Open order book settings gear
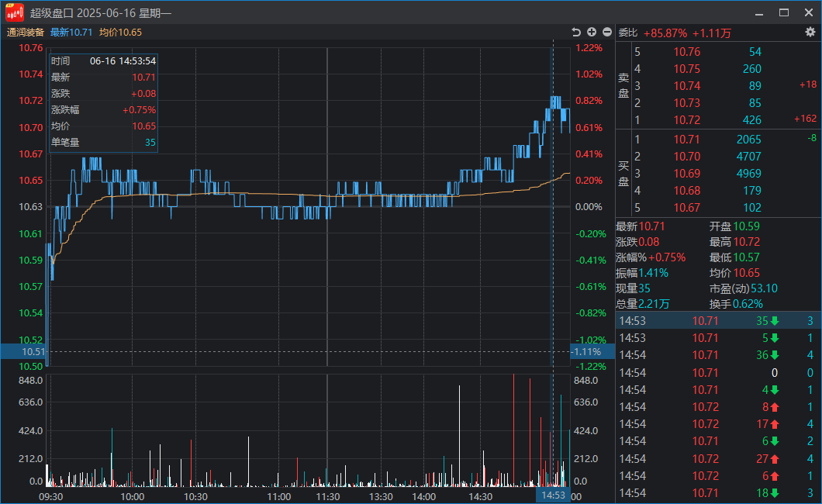This screenshot has width=822, height=504. click(810, 33)
